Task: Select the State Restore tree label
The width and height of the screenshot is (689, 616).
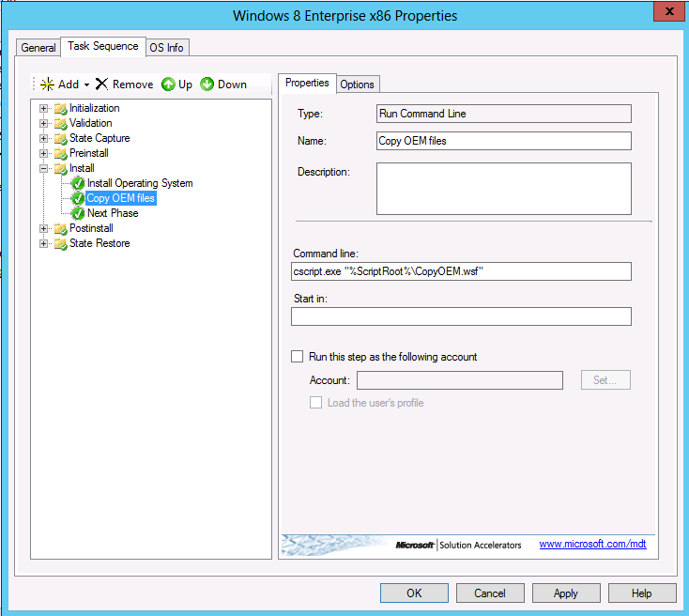Action: coord(100,243)
